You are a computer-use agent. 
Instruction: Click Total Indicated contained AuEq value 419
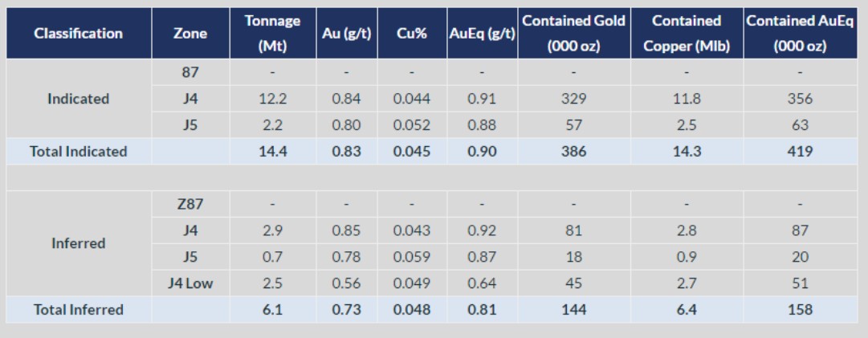(x=800, y=151)
